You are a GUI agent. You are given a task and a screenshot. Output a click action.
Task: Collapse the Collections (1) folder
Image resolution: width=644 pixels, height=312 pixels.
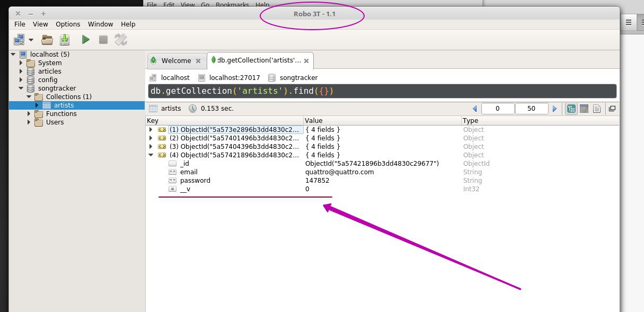click(x=29, y=96)
